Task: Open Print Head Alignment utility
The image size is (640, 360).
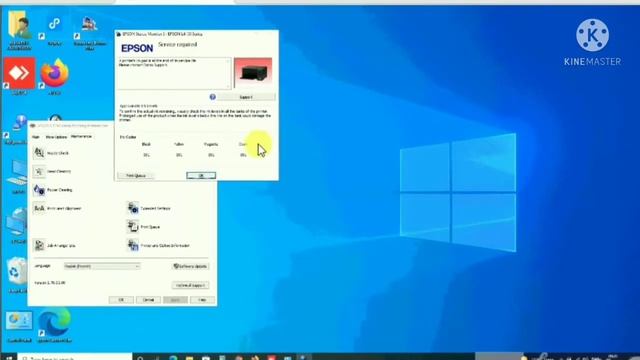Action: click(x=57, y=208)
